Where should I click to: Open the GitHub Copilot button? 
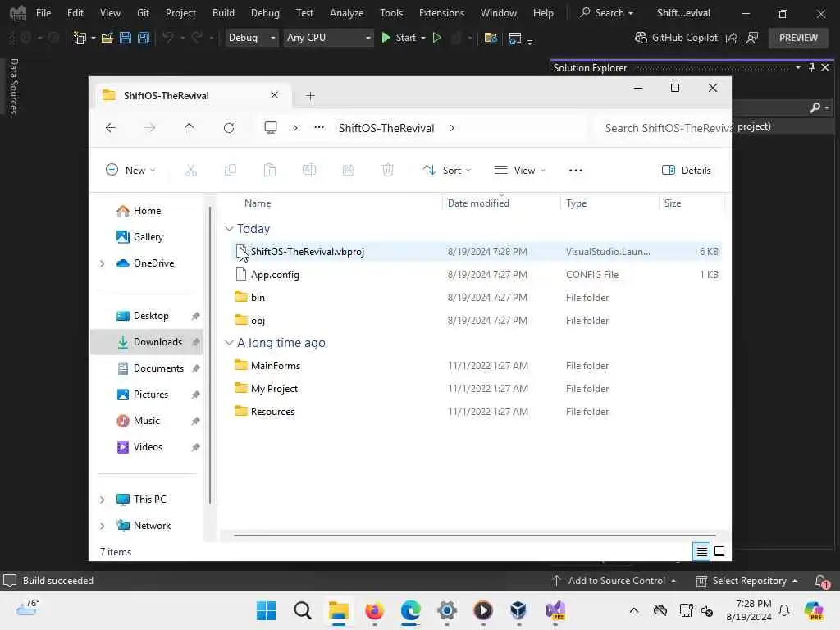tap(676, 38)
